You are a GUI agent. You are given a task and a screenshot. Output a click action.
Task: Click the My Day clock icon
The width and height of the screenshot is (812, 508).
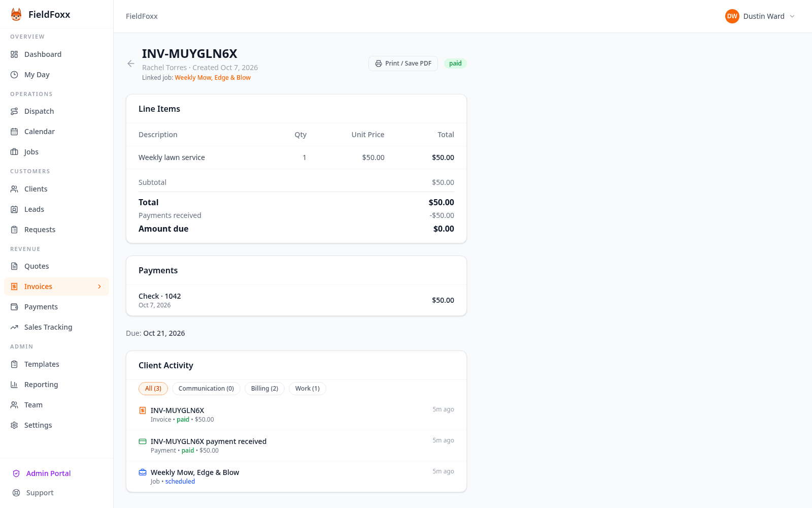(14, 75)
